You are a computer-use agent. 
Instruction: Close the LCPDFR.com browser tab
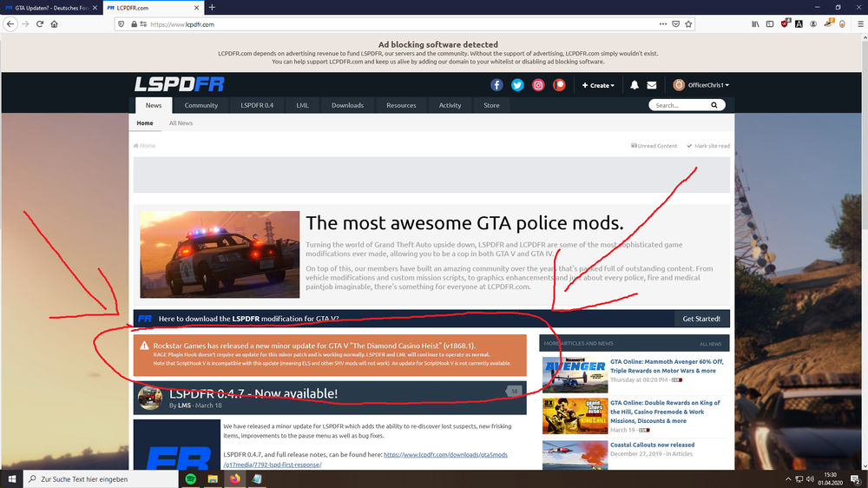click(x=196, y=8)
